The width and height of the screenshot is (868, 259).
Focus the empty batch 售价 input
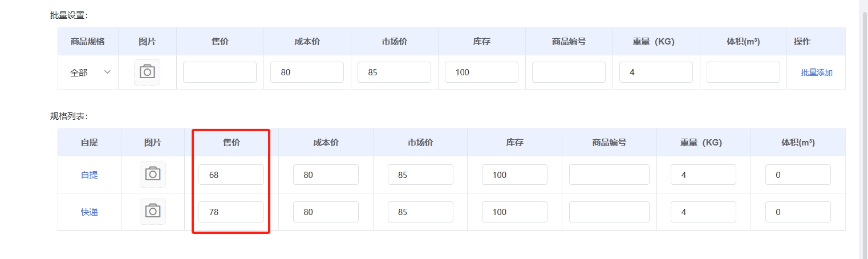pos(220,72)
